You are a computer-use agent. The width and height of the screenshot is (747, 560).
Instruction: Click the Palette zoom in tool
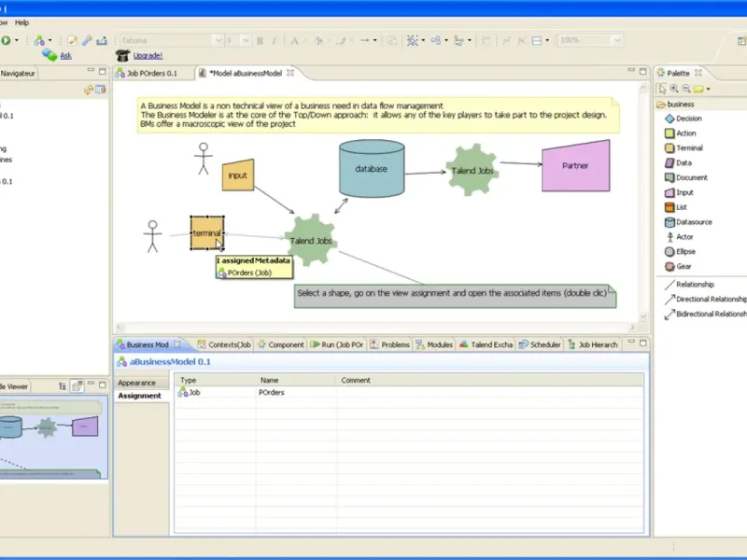pos(674,89)
